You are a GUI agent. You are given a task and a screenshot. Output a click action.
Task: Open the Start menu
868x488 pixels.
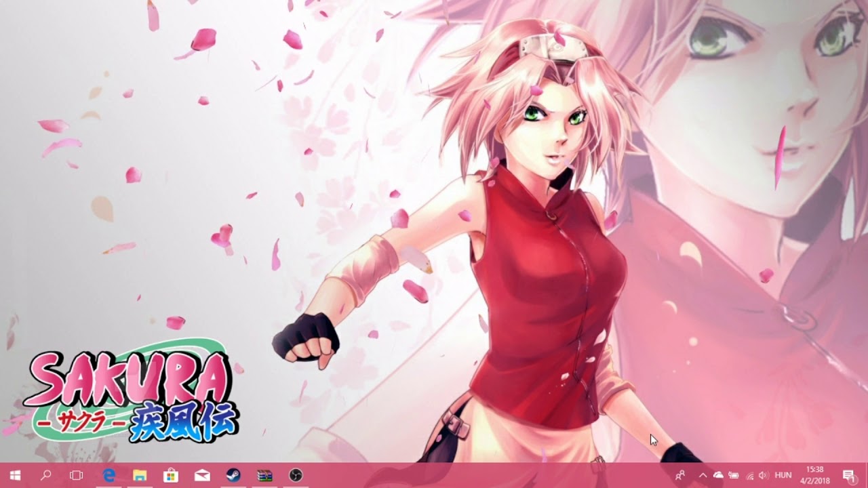click(x=15, y=478)
